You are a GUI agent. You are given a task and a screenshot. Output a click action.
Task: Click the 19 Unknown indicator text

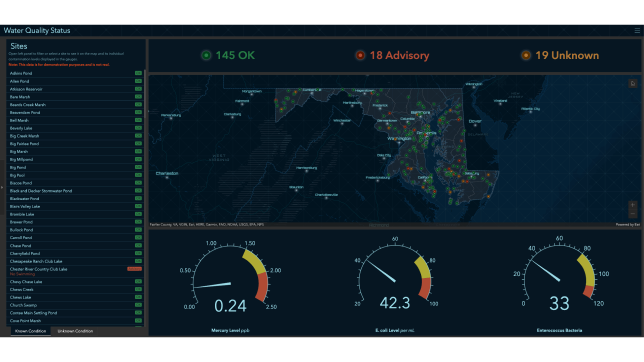click(567, 55)
